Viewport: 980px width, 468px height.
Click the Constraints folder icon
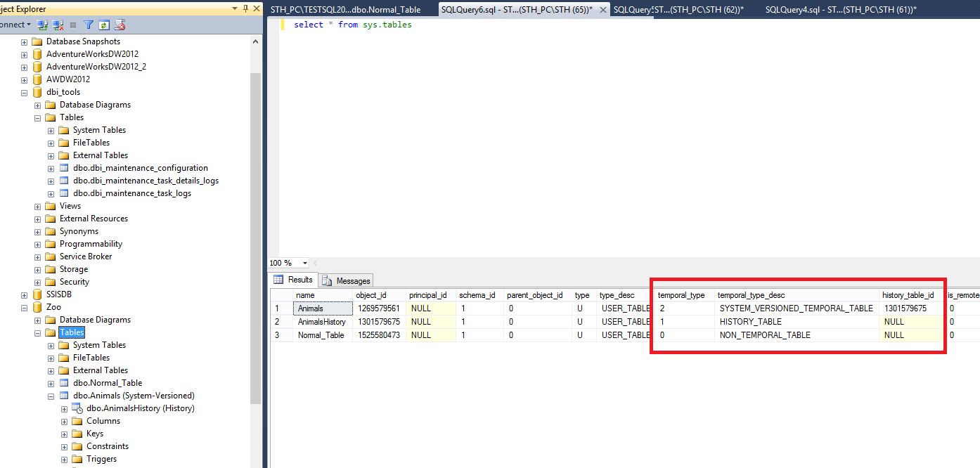click(77, 446)
